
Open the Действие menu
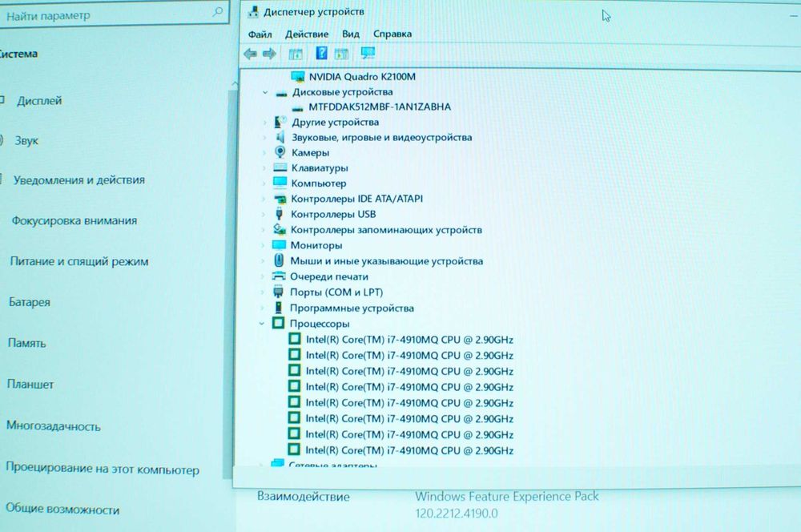(307, 34)
